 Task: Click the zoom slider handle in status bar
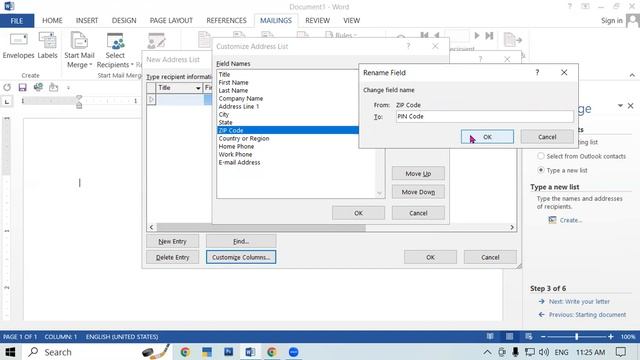click(x=576, y=337)
